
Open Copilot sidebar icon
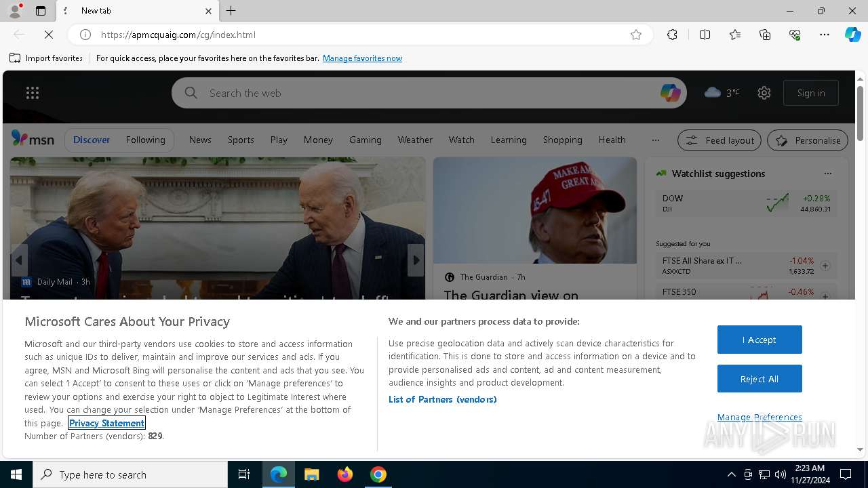tap(852, 35)
